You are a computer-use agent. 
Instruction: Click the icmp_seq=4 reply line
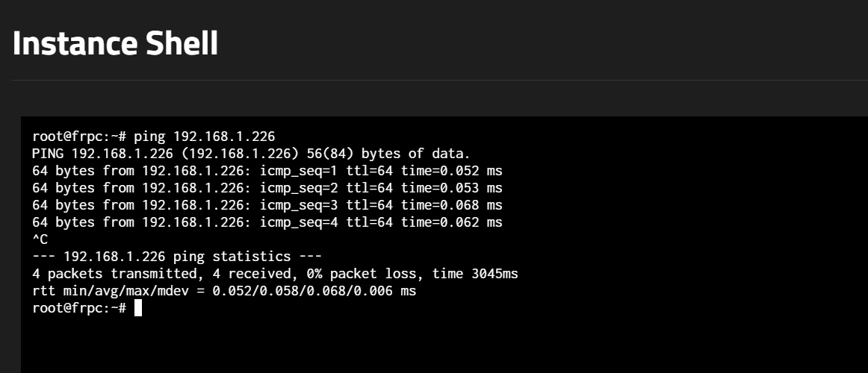tap(267, 222)
